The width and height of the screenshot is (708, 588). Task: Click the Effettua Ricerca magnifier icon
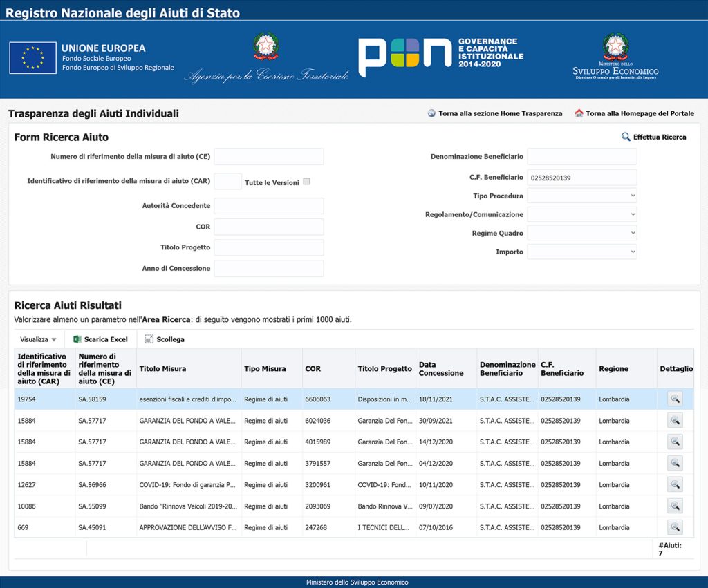click(x=626, y=137)
